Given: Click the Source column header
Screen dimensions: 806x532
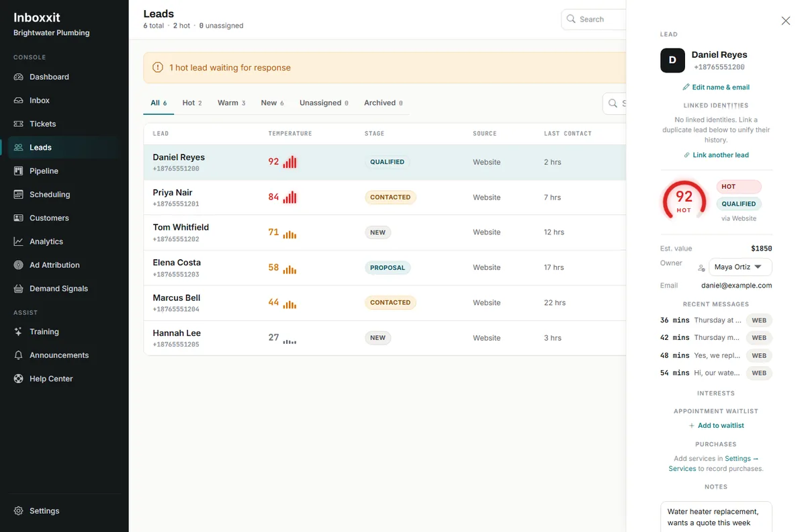Looking at the screenshot, I should click(485, 134).
